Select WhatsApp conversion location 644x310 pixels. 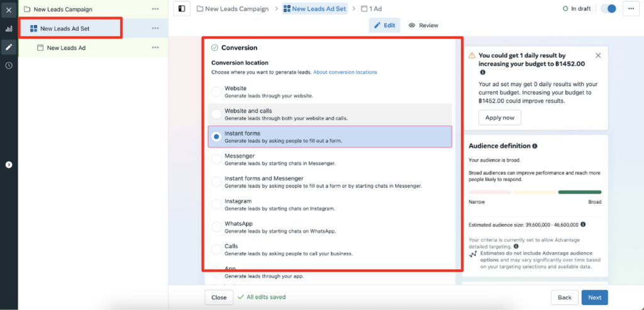[330, 227]
